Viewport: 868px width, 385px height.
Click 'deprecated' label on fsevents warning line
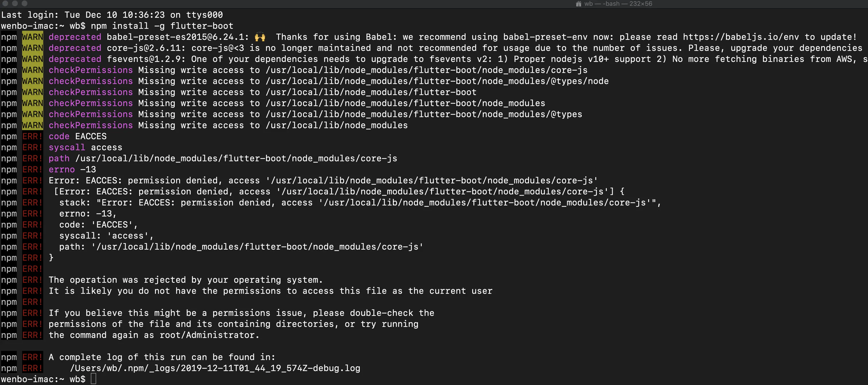75,59
